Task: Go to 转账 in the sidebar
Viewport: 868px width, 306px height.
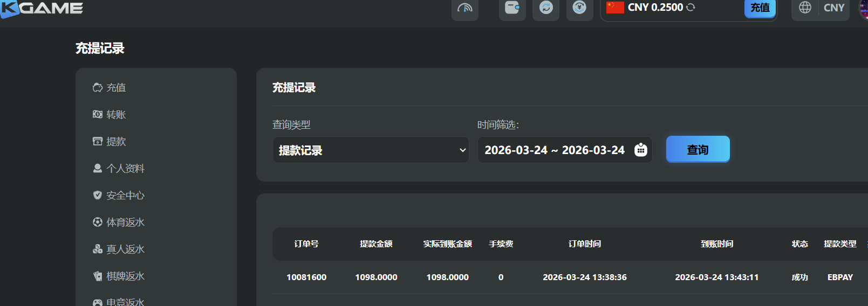Action: point(115,114)
